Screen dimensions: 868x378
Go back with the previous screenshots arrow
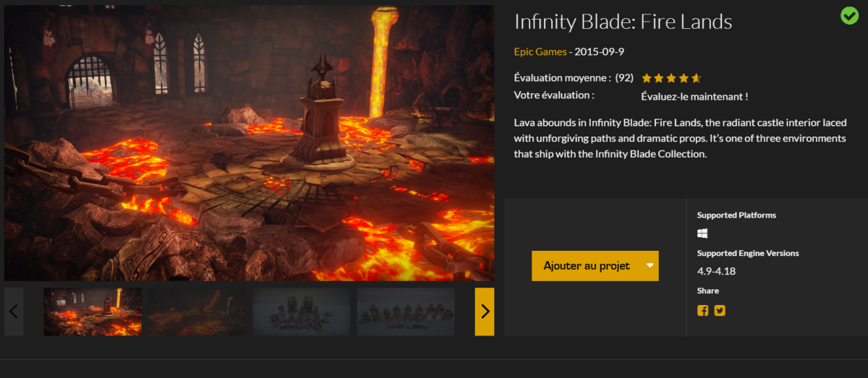click(x=14, y=312)
